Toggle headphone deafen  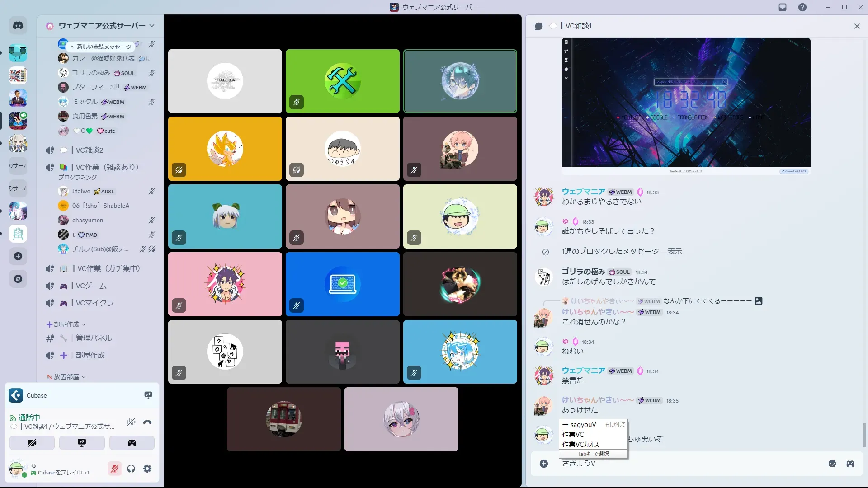(x=131, y=469)
